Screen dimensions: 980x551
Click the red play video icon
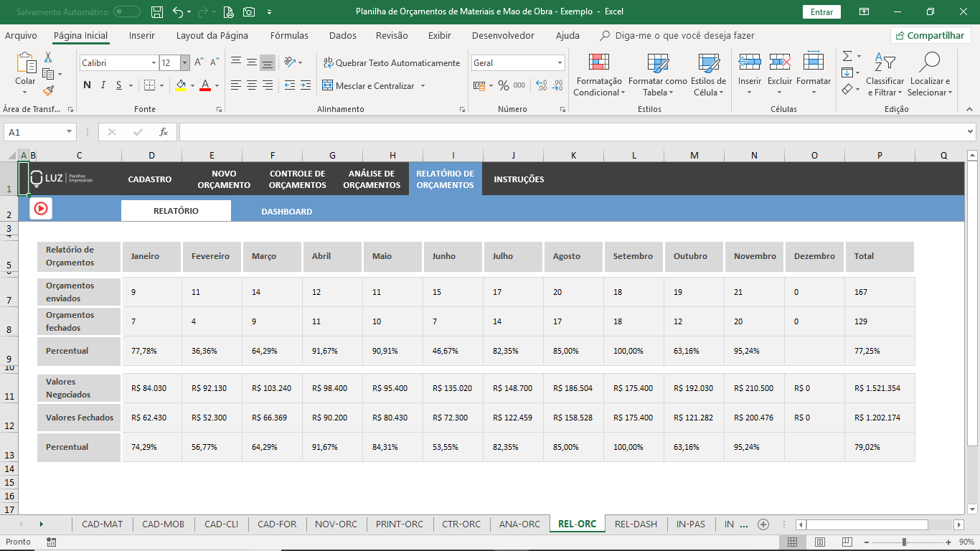(x=41, y=208)
